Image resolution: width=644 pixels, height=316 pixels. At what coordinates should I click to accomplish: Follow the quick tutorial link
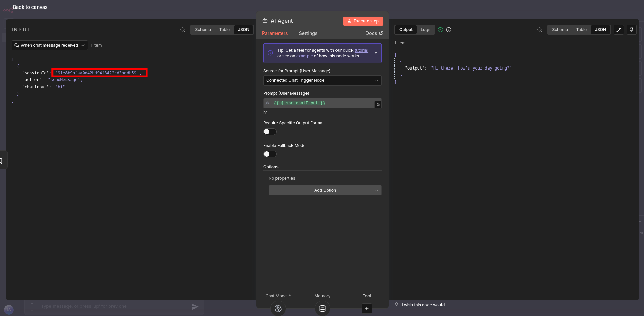pyautogui.click(x=361, y=50)
